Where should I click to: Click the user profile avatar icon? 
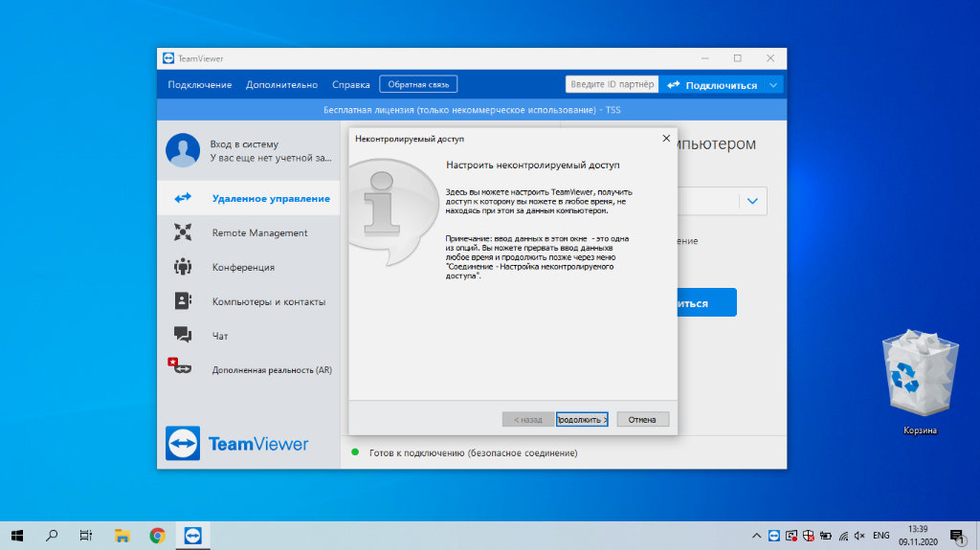click(x=183, y=150)
